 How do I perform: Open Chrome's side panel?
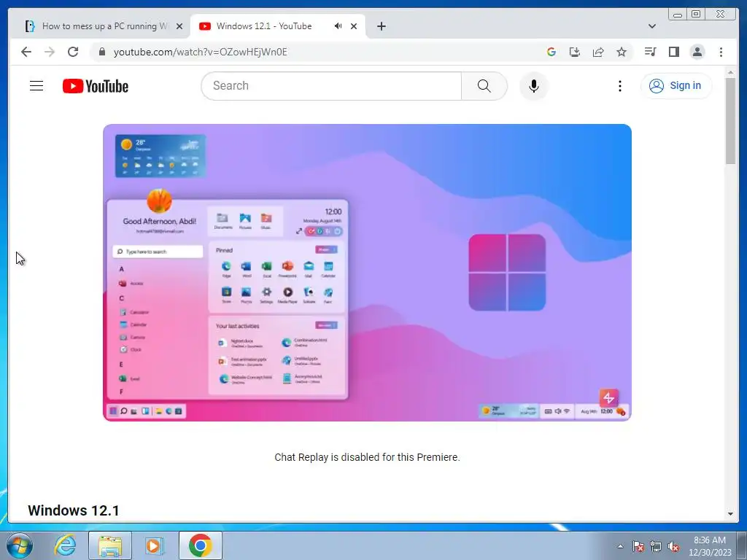point(673,52)
